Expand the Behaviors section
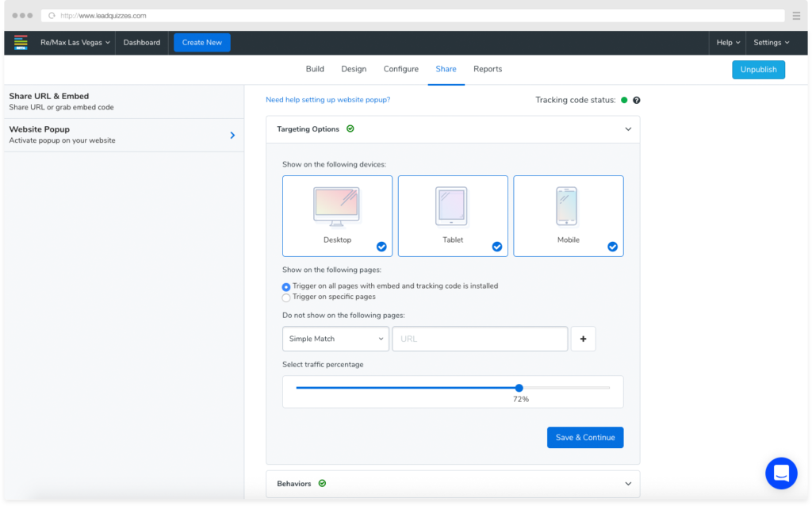 [628, 483]
